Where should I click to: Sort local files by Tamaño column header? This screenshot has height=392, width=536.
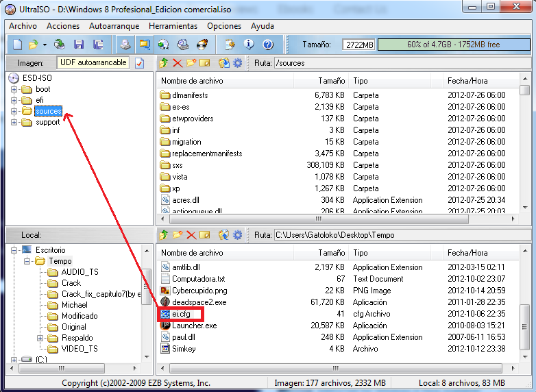point(321,253)
